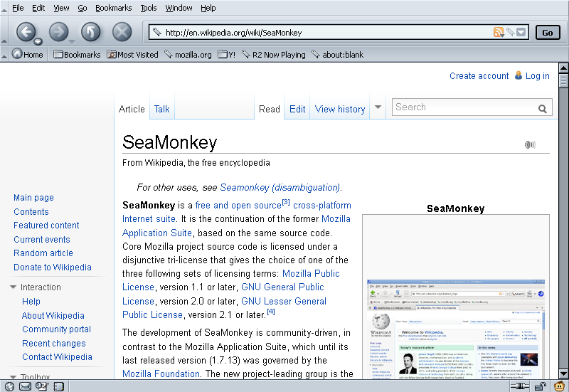
Task: Click the Log in link
Action: (x=538, y=76)
